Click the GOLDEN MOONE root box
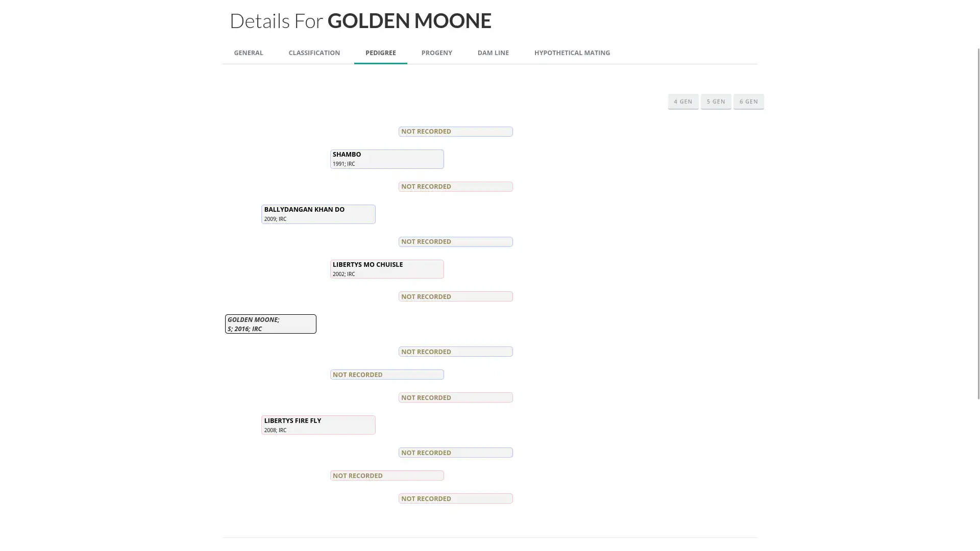Screen dimensions: 980x551 point(270,323)
